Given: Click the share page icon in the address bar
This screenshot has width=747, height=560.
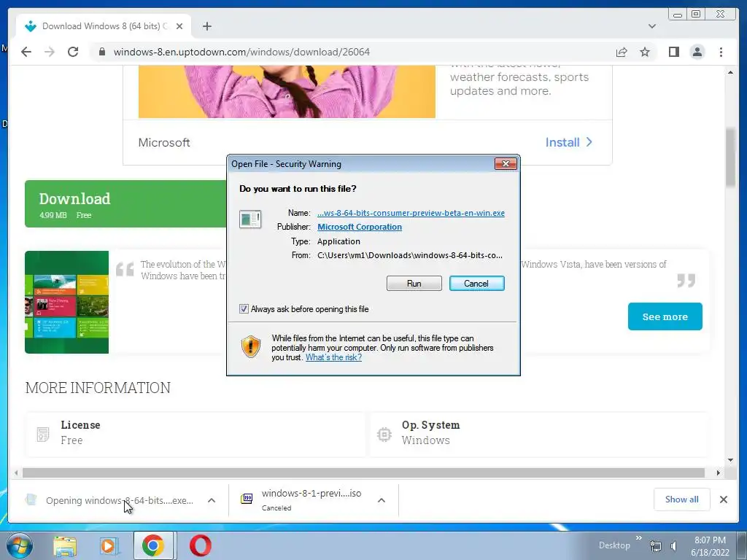Looking at the screenshot, I should [x=622, y=52].
